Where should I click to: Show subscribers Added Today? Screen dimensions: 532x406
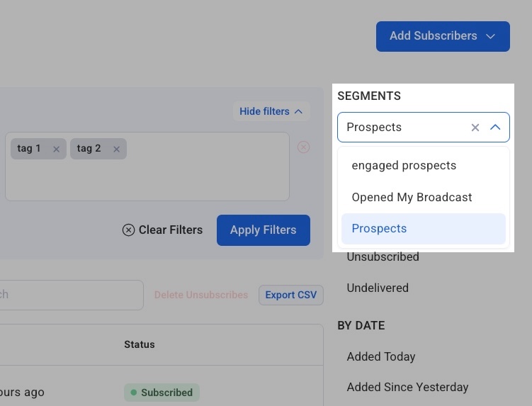pos(380,356)
